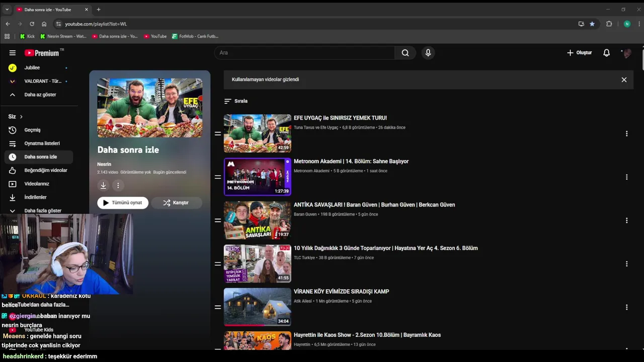Click the Antika Savaşları thumbnail

point(258,220)
